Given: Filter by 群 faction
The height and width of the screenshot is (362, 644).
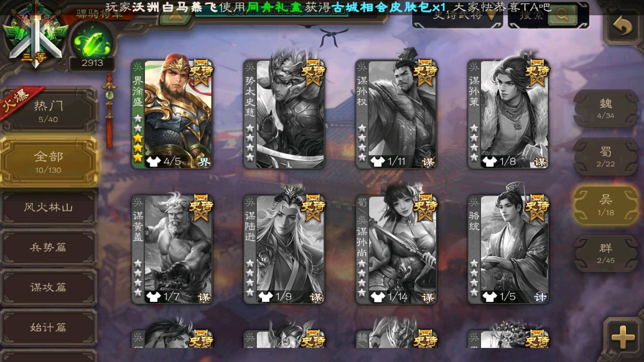Looking at the screenshot, I should click(x=606, y=253).
